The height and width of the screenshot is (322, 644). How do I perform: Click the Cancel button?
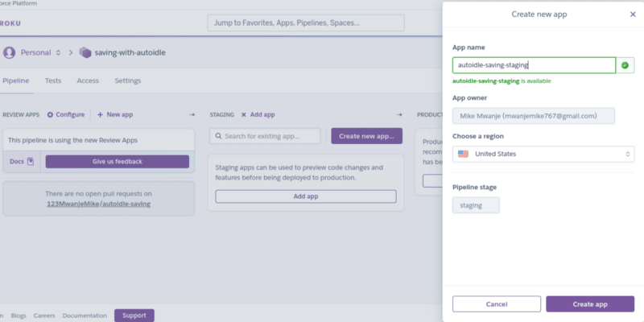497,303
